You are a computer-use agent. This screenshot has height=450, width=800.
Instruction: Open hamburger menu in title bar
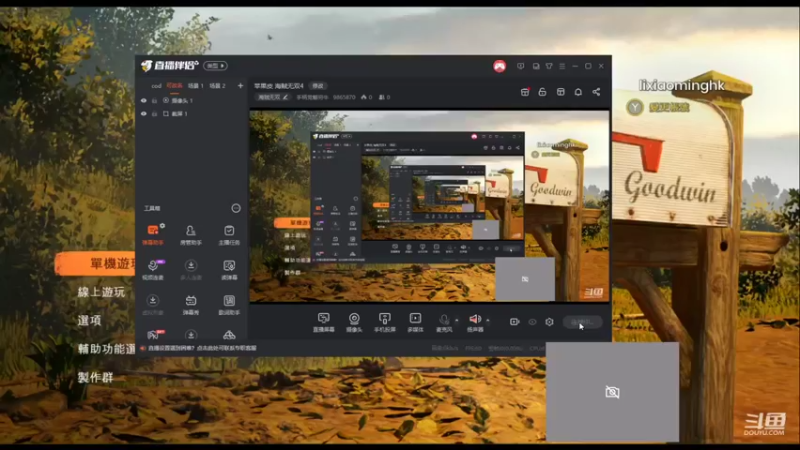[562, 66]
